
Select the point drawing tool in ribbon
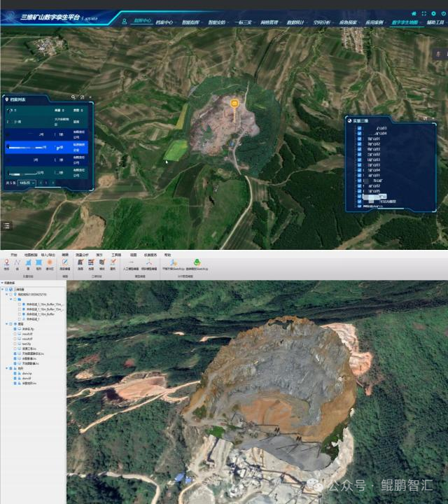[x=6, y=263]
